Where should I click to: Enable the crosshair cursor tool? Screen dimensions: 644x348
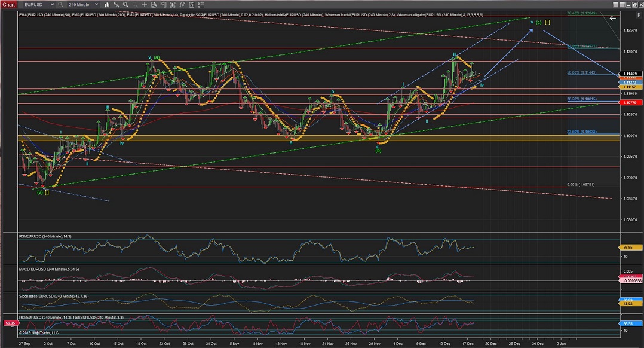(145, 4)
